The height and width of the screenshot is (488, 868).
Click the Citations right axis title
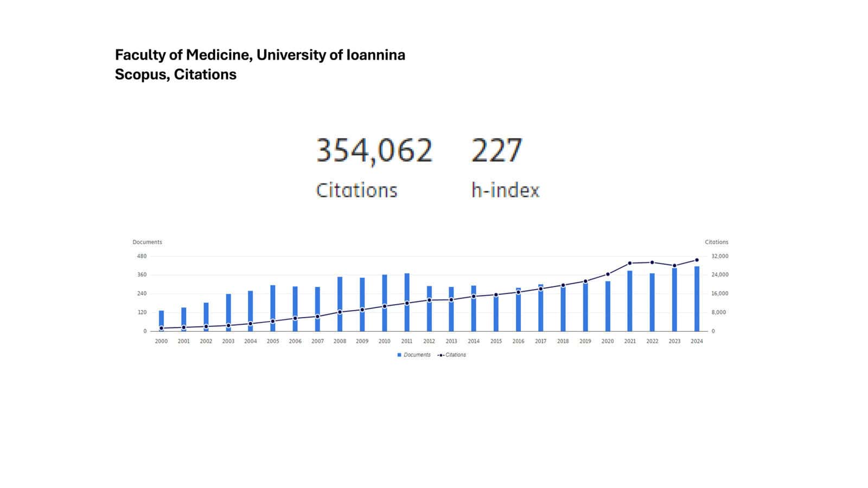click(x=716, y=242)
